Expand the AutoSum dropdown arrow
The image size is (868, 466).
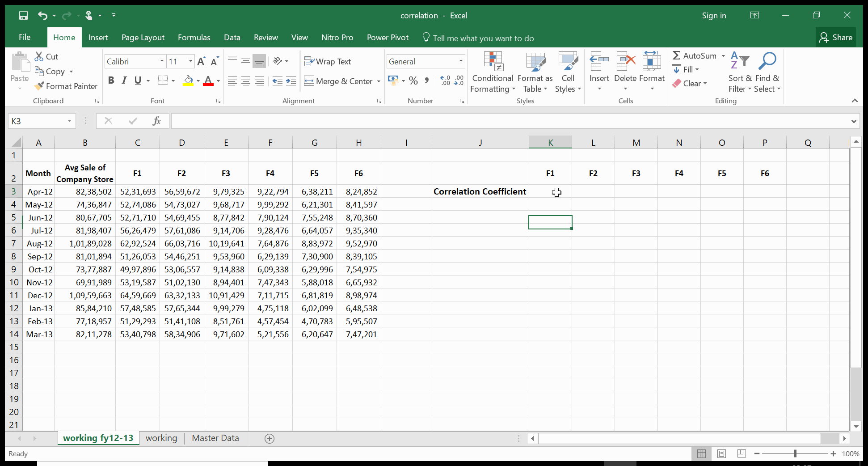pyautogui.click(x=723, y=56)
